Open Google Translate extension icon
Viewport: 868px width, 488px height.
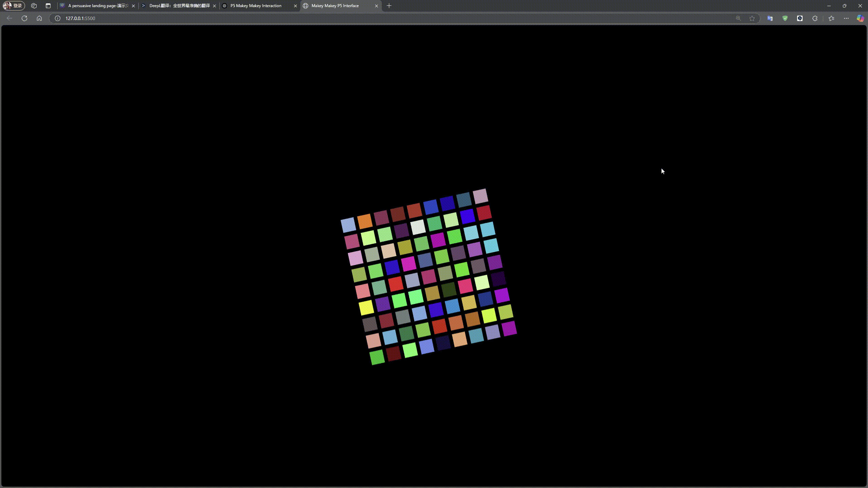click(x=770, y=18)
